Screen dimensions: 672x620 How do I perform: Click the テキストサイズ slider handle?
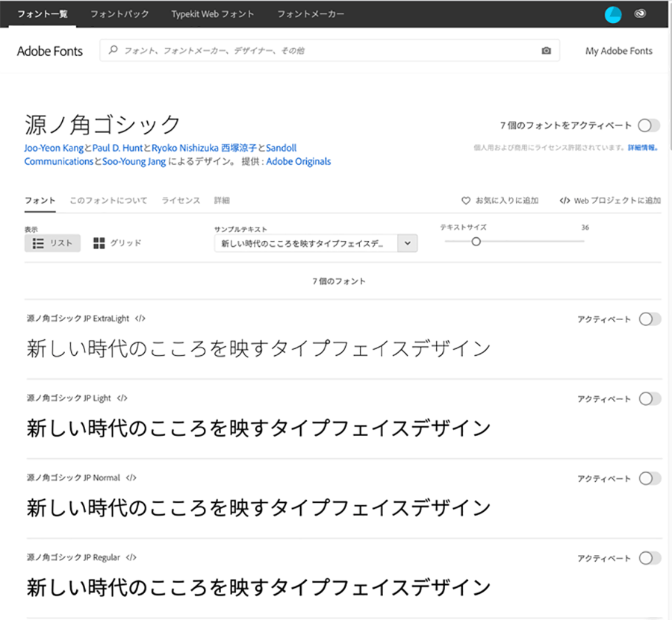pyautogui.click(x=476, y=242)
